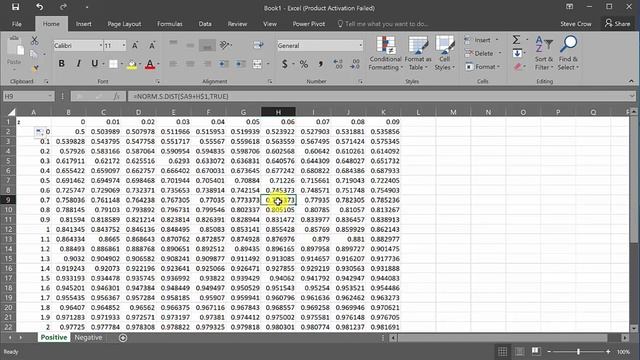
Task: Click the Orientation text angle icon
Action: click(225, 45)
